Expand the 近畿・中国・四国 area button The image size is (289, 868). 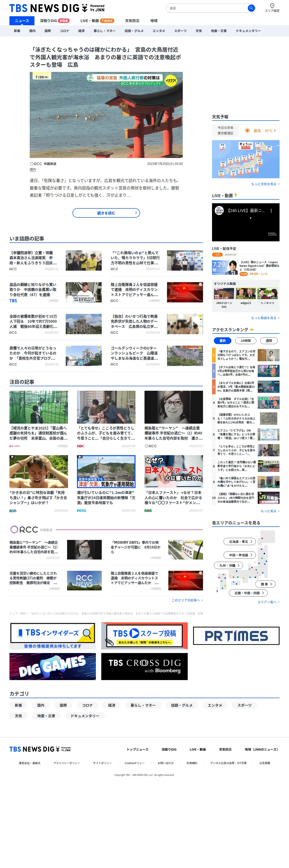248,593
